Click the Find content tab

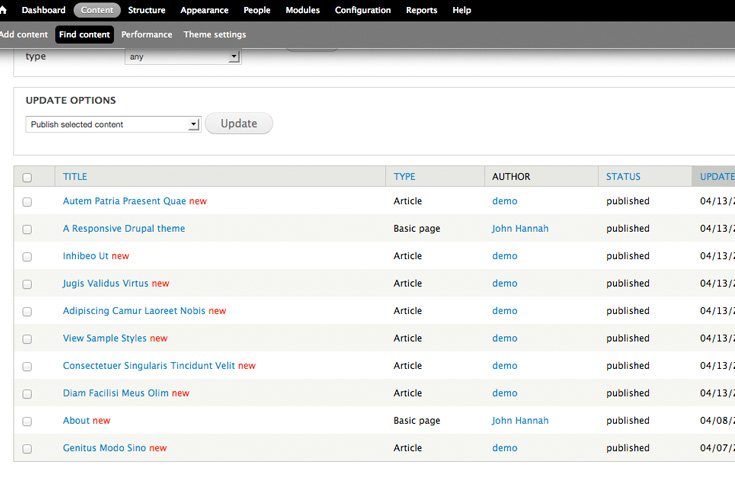[84, 34]
